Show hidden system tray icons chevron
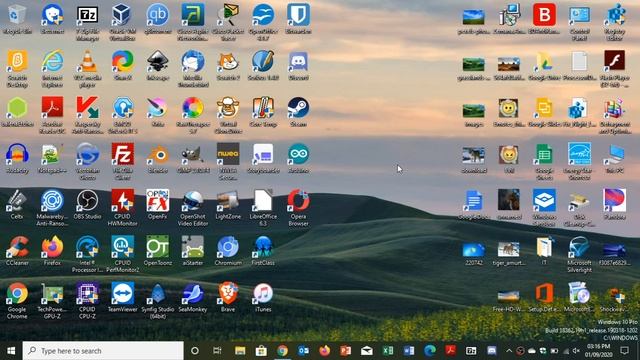This screenshot has width=640, height=360. coord(509,351)
